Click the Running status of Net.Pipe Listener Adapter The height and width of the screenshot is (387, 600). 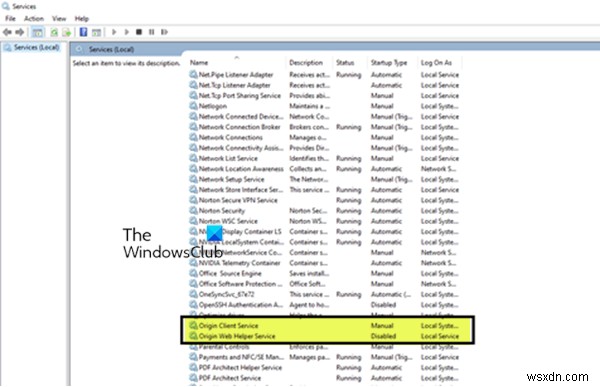pos(349,75)
